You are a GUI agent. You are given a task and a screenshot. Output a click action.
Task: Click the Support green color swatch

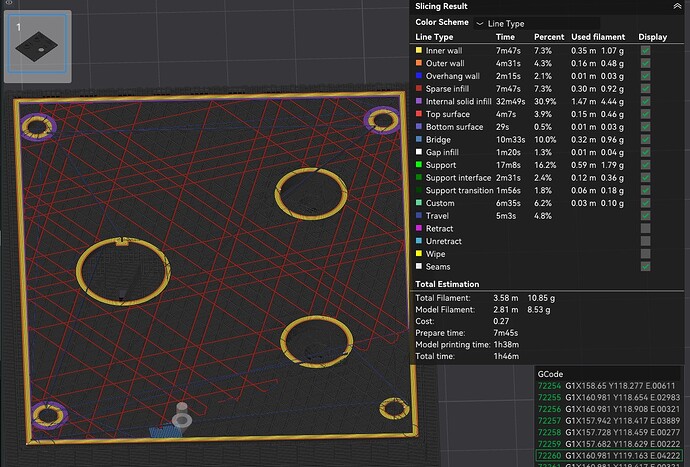(x=418, y=165)
